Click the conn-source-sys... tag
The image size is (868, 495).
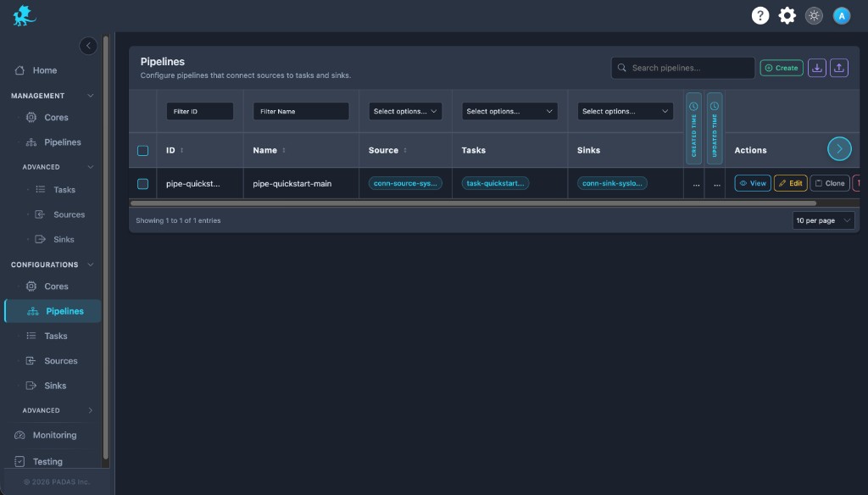[x=405, y=183]
